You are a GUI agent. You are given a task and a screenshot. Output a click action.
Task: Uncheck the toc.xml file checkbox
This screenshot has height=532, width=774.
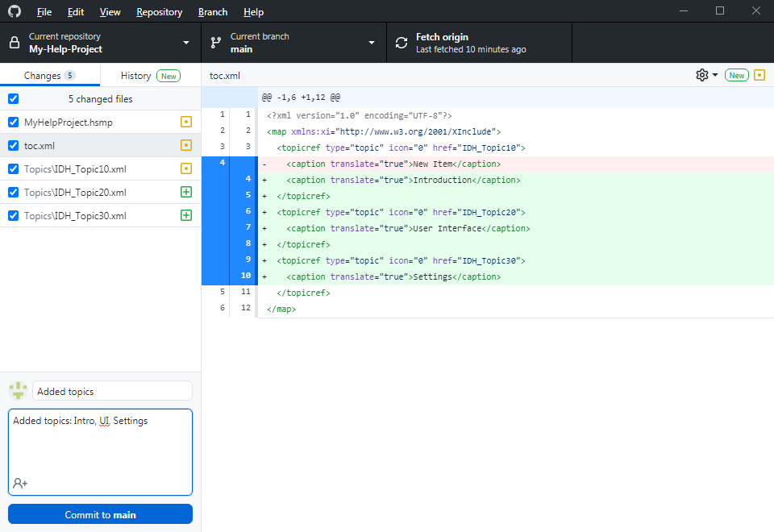(x=13, y=146)
